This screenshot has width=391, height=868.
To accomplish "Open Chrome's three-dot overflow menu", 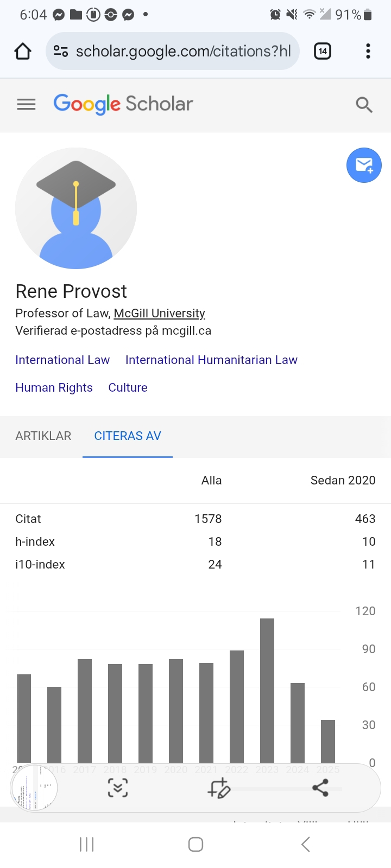I will [368, 52].
